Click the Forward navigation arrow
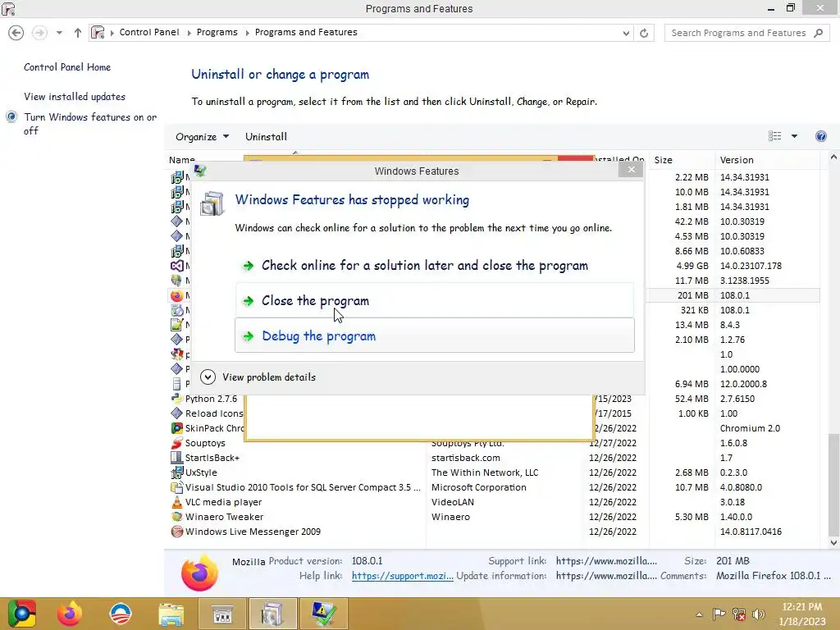Image resolution: width=840 pixels, height=630 pixels. tap(39, 33)
